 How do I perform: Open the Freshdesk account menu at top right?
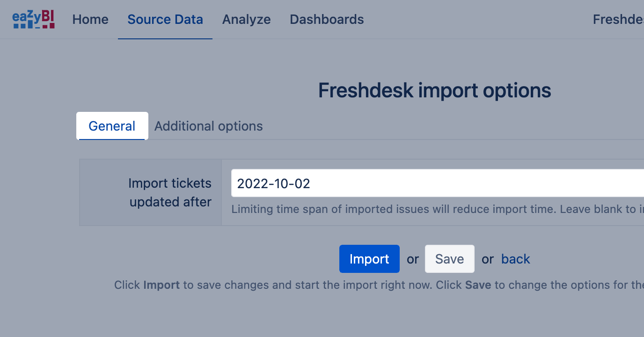[618, 20]
